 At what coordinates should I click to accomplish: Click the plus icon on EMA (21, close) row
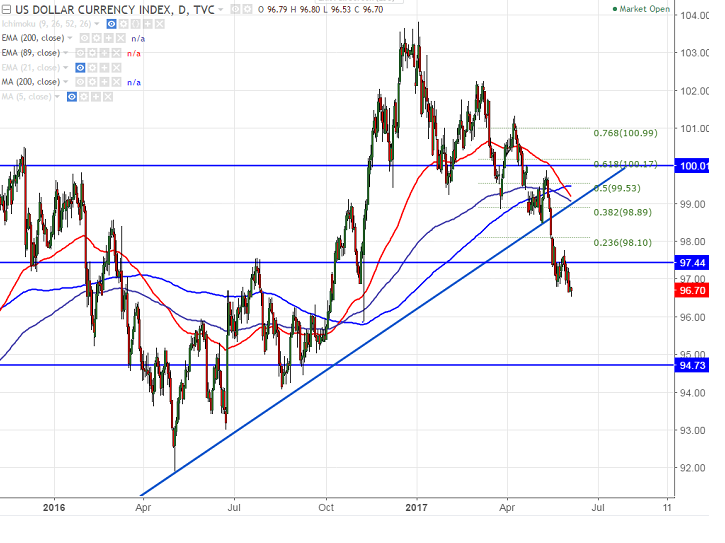104,68
